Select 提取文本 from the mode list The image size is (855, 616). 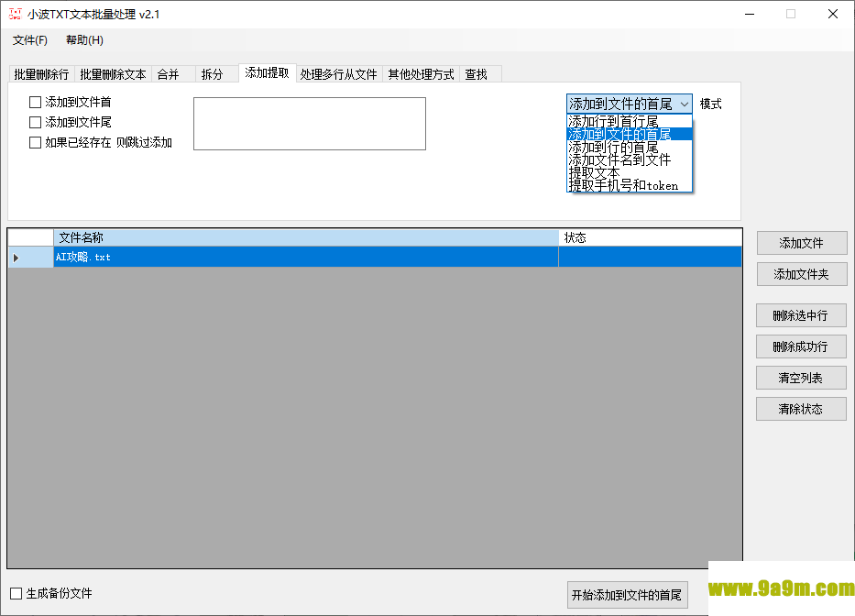[x=630, y=172]
